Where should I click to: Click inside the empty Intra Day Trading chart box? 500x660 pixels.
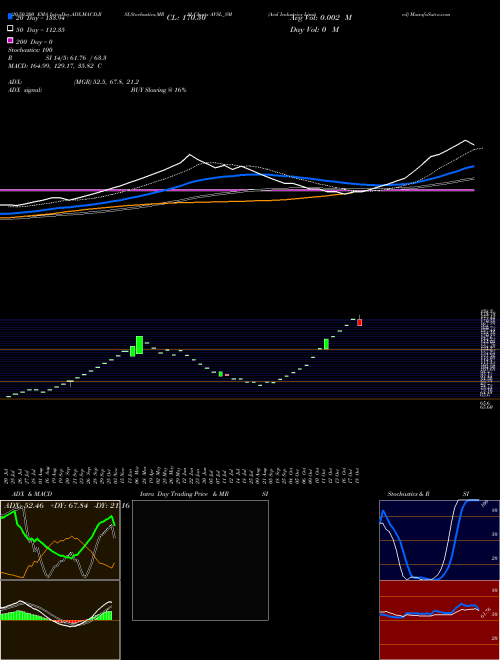[200, 560]
